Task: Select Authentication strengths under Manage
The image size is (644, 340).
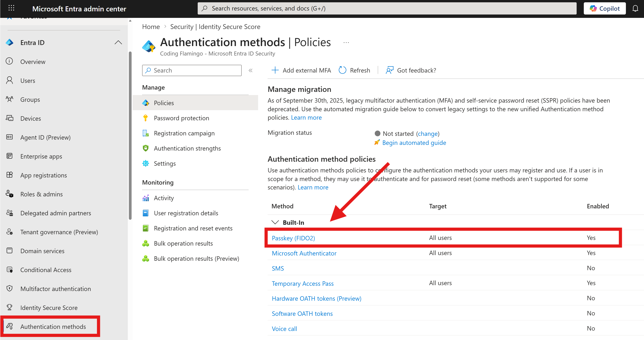Action: (187, 148)
